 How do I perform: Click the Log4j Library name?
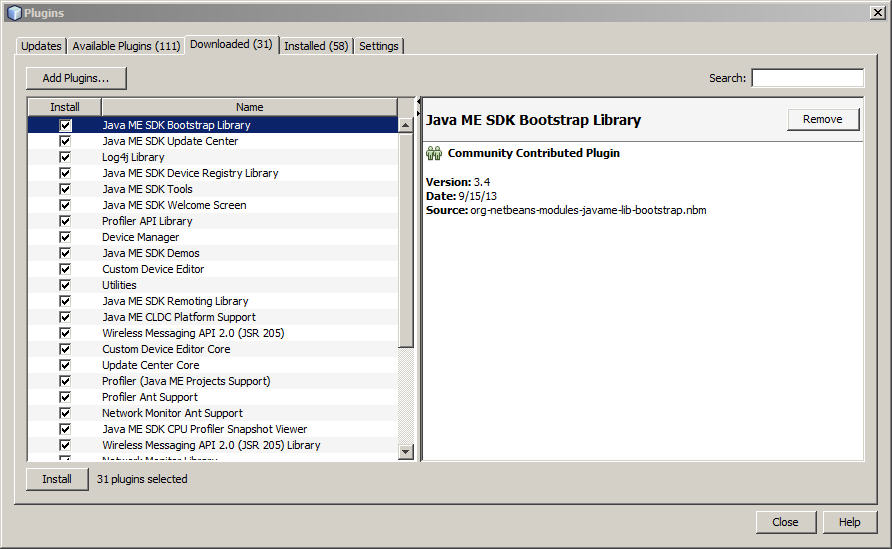tap(133, 157)
